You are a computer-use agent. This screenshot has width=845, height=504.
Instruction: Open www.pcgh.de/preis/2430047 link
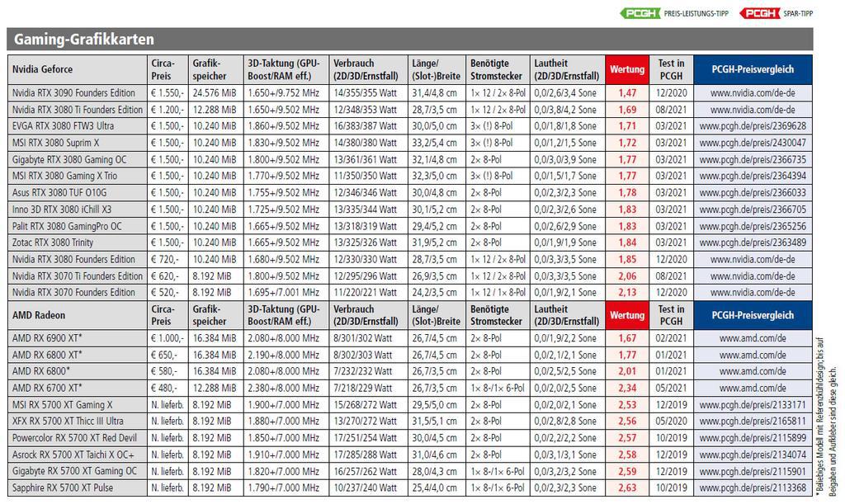(753, 143)
